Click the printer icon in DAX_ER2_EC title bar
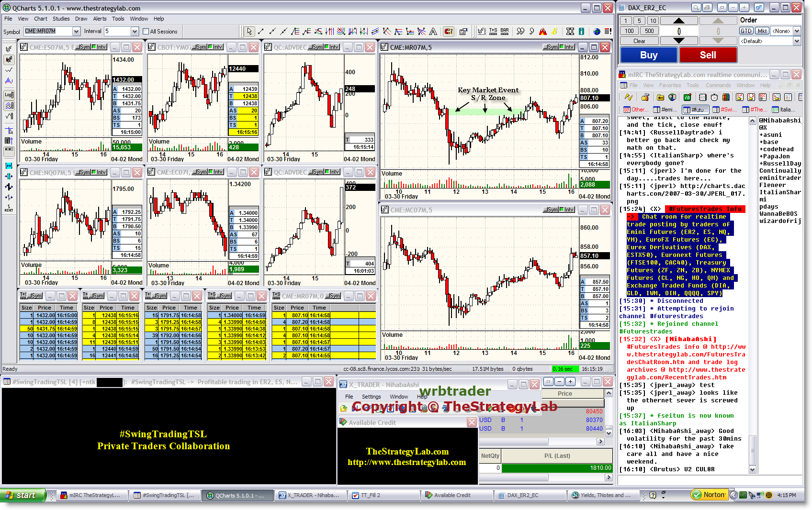 (x=708, y=8)
